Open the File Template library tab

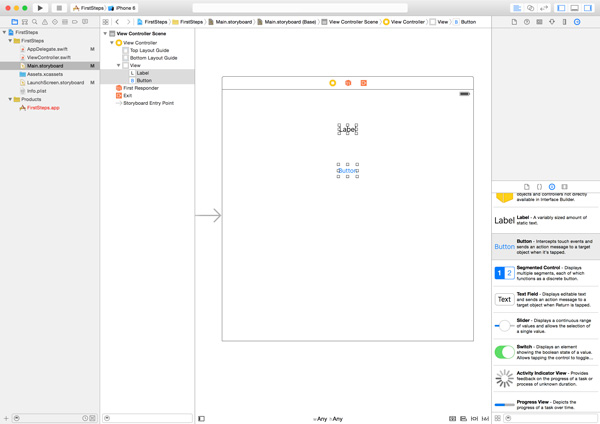coord(527,187)
